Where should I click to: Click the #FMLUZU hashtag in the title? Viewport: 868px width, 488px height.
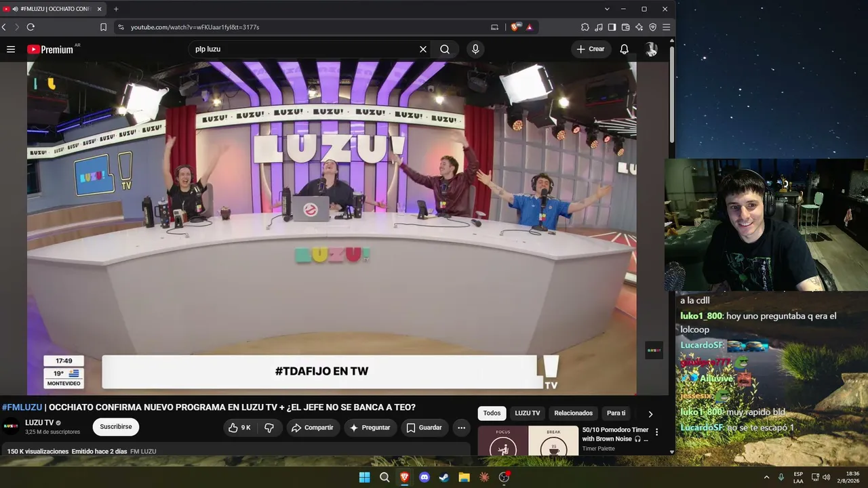click(x=22, y=407)
